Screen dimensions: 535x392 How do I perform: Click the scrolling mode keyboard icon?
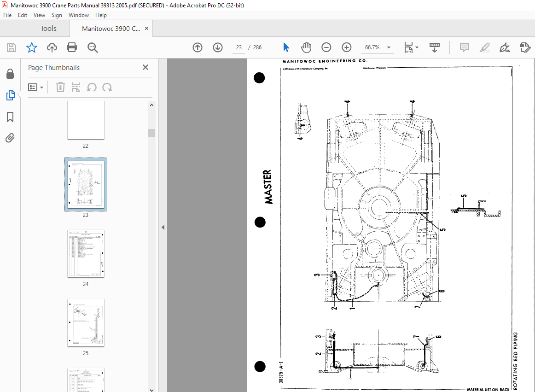[434, 47]
